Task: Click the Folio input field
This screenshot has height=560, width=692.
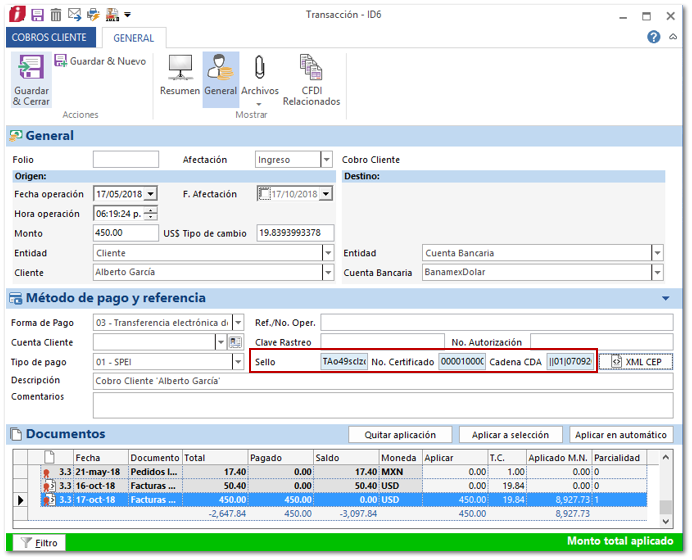Action: pos(126,160)
